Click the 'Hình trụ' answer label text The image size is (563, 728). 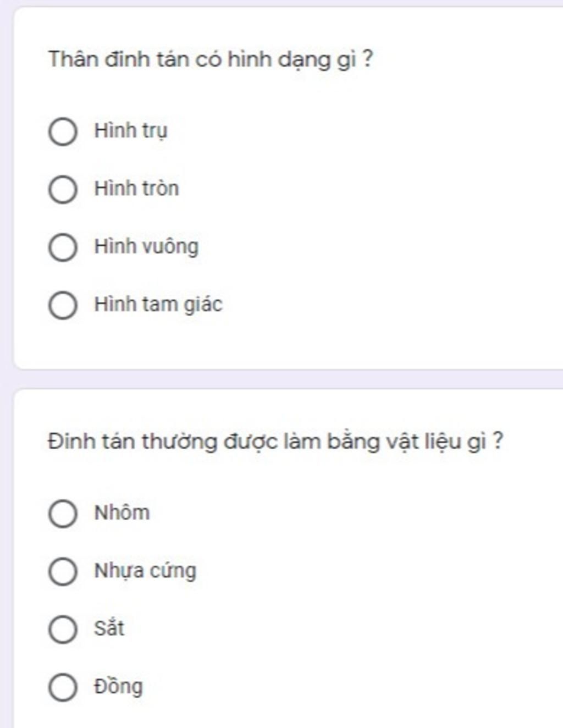[x=131, y=131]
